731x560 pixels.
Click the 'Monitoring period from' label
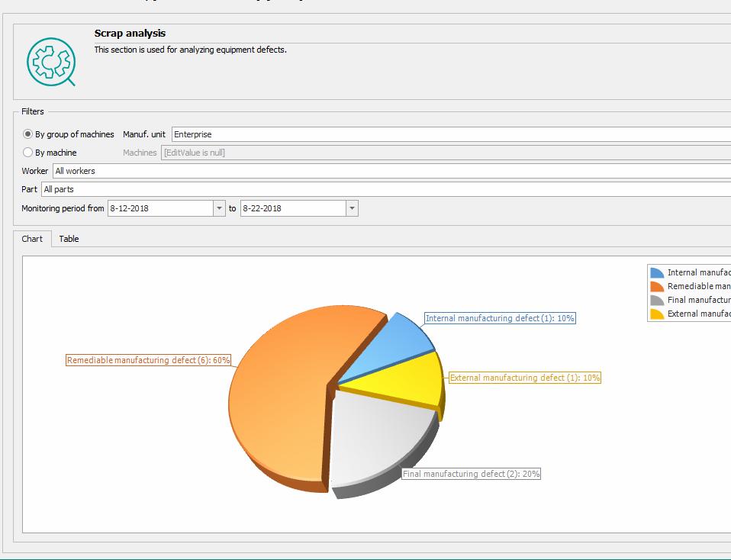click(x=63, y=208)
